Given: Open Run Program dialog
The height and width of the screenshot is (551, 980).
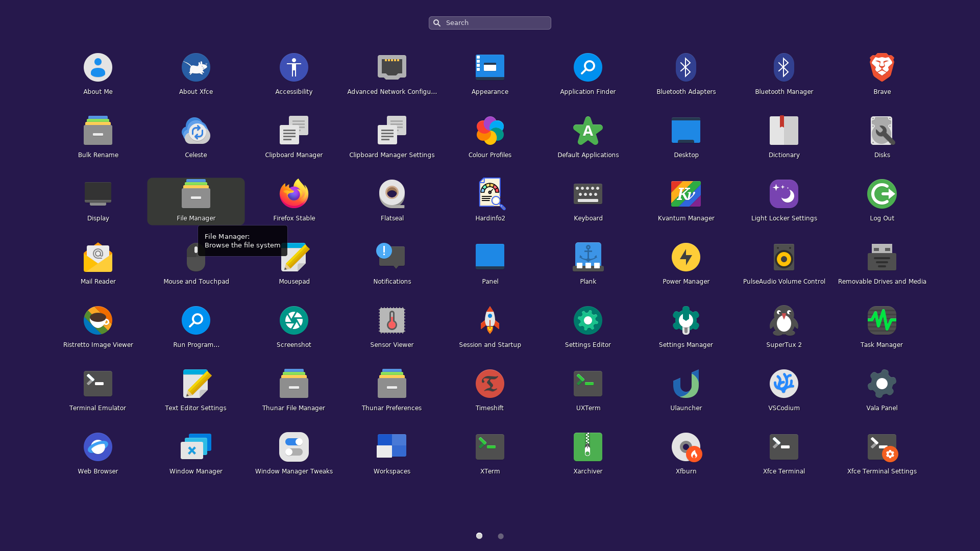Looking at the screenshot, I should coord(196,328).
